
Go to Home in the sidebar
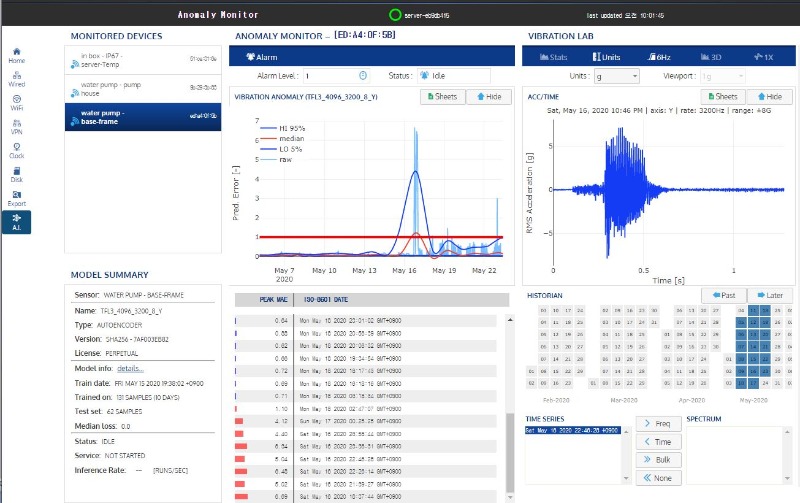[x=16, y=55]
